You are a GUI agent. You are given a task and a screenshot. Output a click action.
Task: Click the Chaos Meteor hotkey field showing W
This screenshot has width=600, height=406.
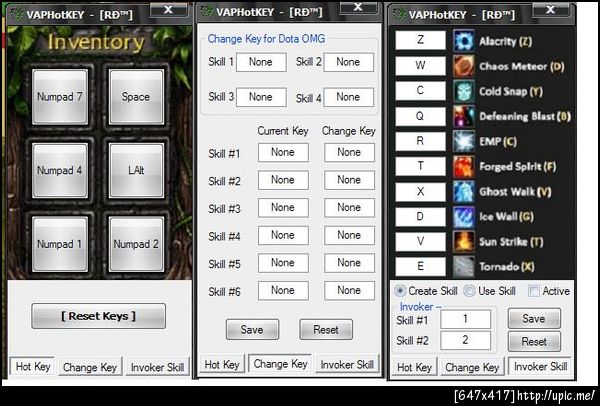pos(421,65)
